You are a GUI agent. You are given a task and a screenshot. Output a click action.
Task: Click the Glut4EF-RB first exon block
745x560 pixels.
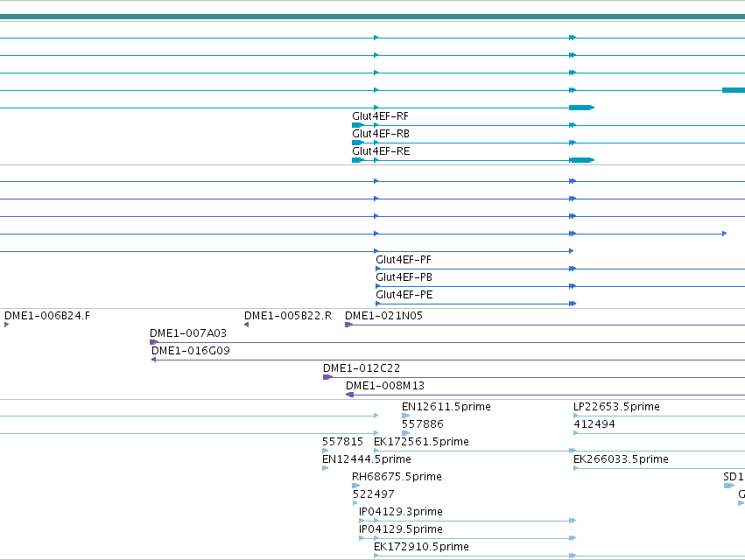[x=358, y=143]
